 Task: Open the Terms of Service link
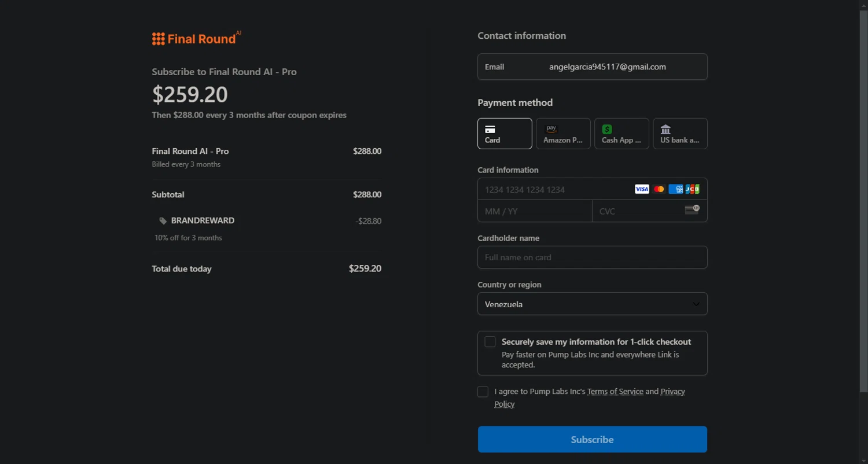[615, 392]
